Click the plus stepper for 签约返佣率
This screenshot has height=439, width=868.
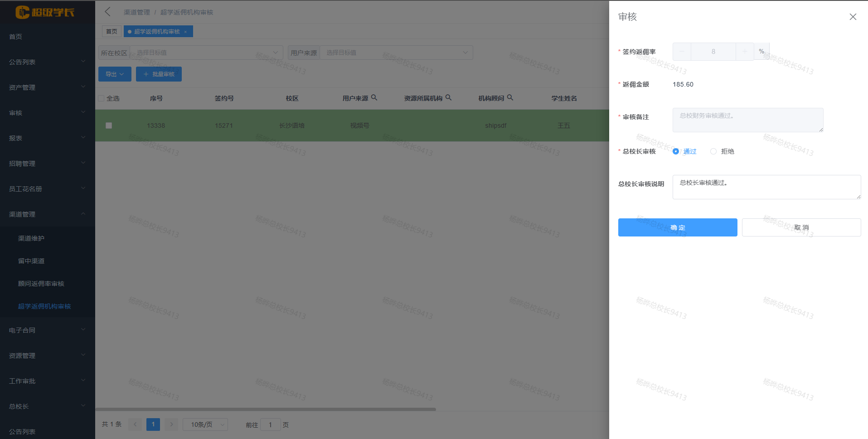744,52
